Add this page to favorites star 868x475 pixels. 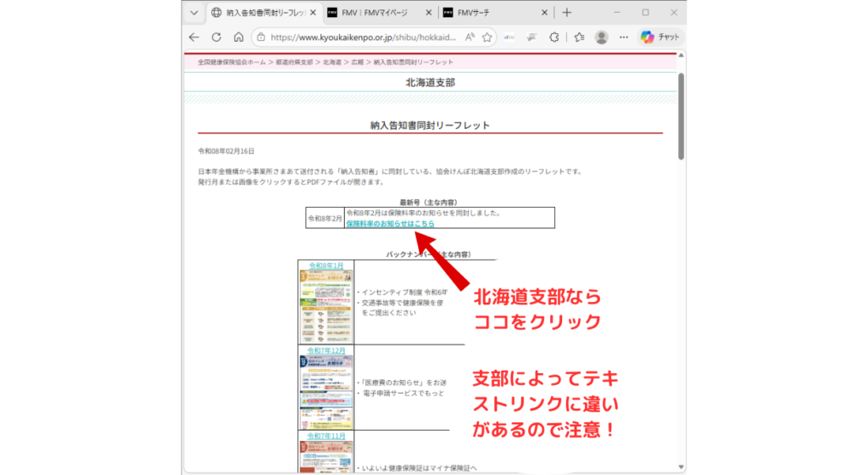(x=487, y=37)
